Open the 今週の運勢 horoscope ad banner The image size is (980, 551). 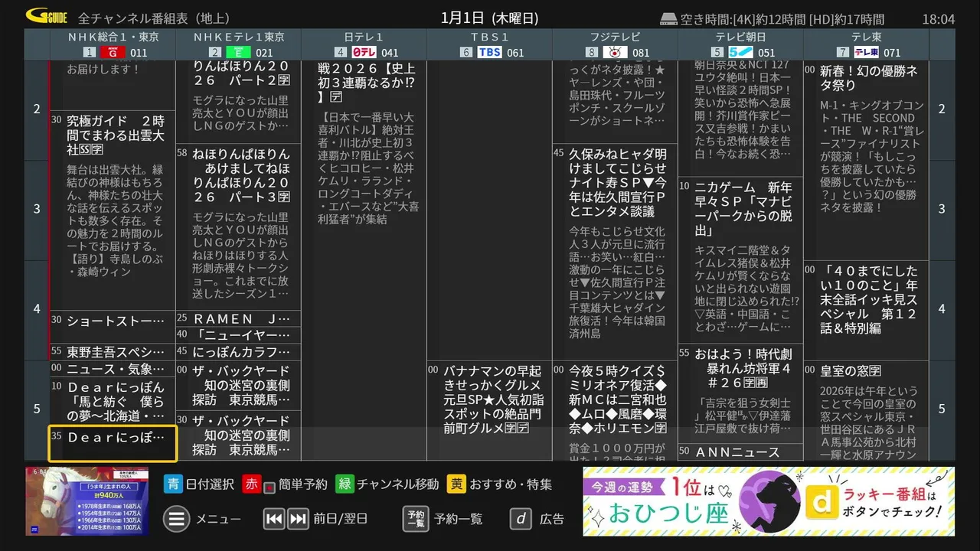tap(769, 501)
